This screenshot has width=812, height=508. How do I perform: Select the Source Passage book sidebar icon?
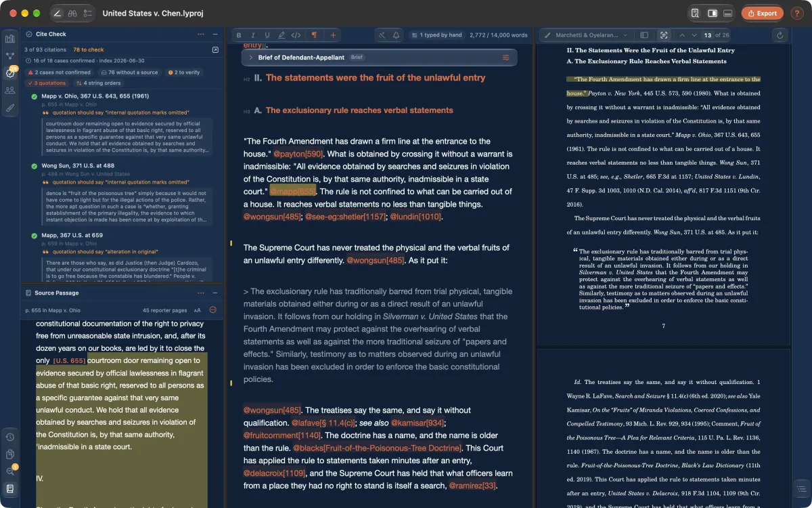(x=10, y=488)
